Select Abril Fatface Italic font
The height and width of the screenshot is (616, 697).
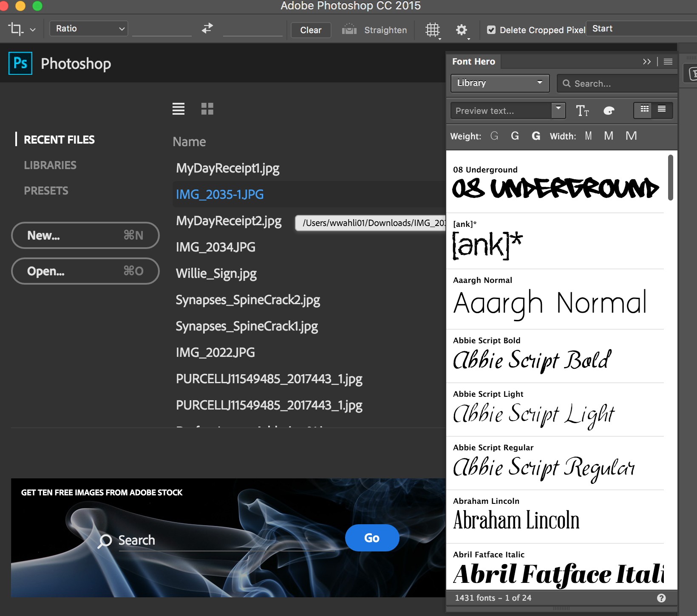tap(555, 568)
